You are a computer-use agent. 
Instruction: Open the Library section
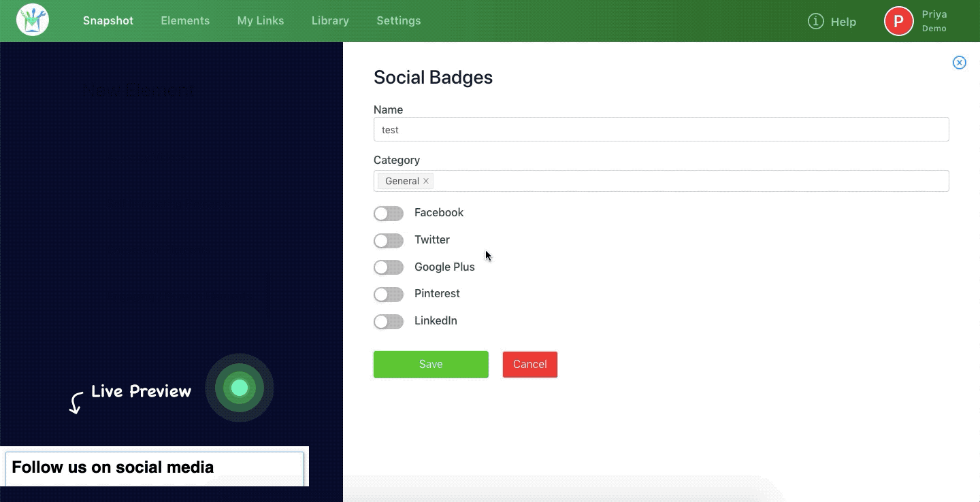pyautogui.click(x=330, y=20)
